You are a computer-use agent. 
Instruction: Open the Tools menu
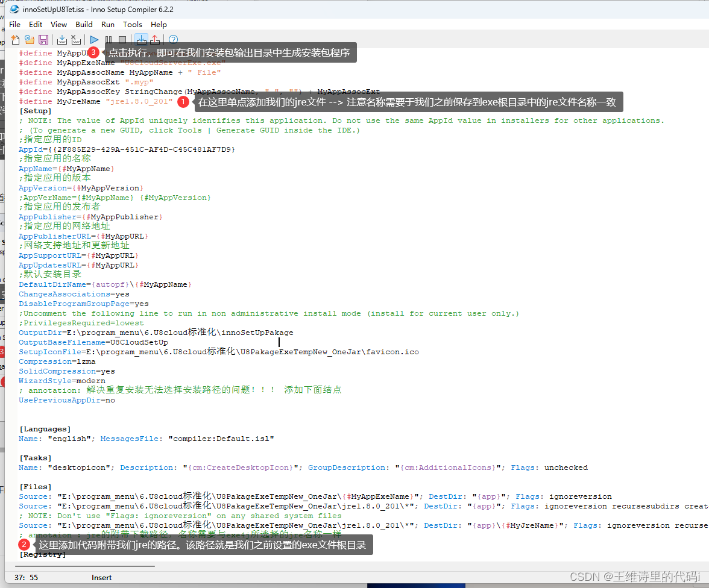[133, 25]
